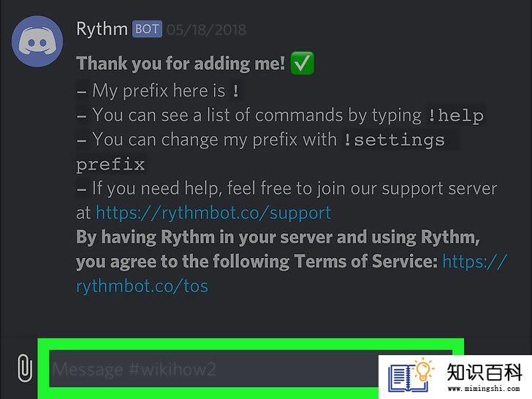Screen dimensions: 532x399
Task: Click the 'Thank you for adding me!' heading
Action: [x=180, y=64]
